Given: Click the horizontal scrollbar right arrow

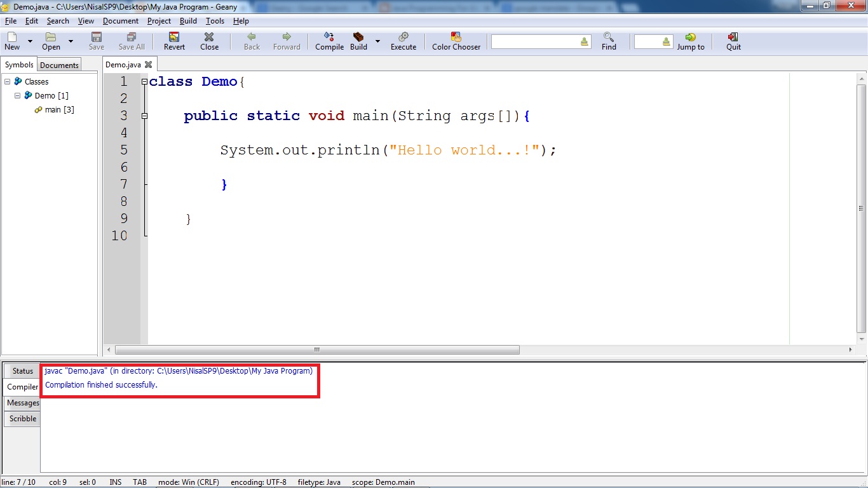Looking at the screenshot, I should pos(851,349).
